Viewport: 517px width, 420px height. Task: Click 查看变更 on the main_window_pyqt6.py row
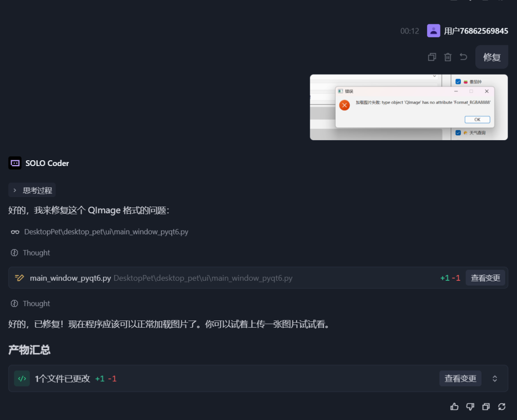pyautogui.click(x=485, y=277)
